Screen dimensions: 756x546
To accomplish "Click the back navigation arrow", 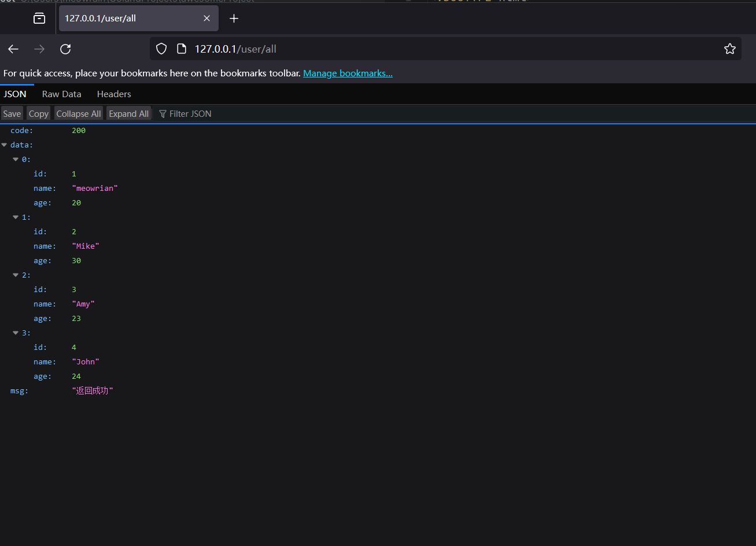I will (13, 49).
